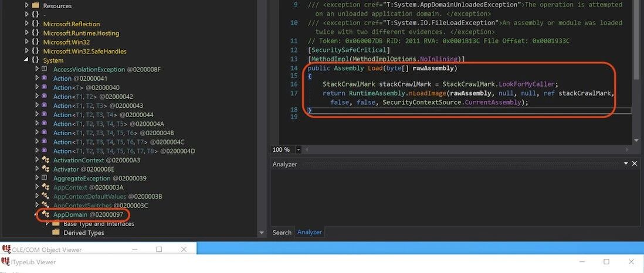Screen dimensions: 644x273
Task: Click the delegate icon next to Action @02000041
Action: [45, 78]
